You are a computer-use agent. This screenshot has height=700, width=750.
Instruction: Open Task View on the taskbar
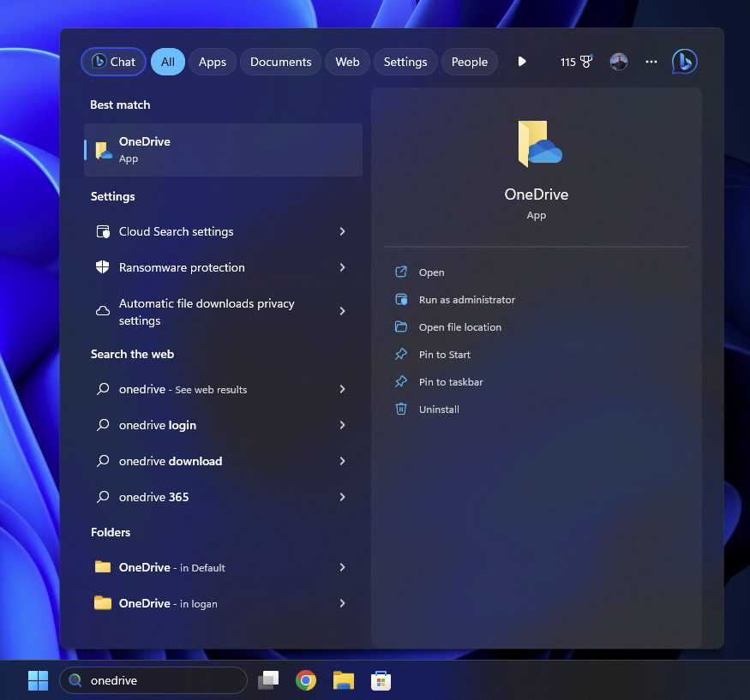268,680
